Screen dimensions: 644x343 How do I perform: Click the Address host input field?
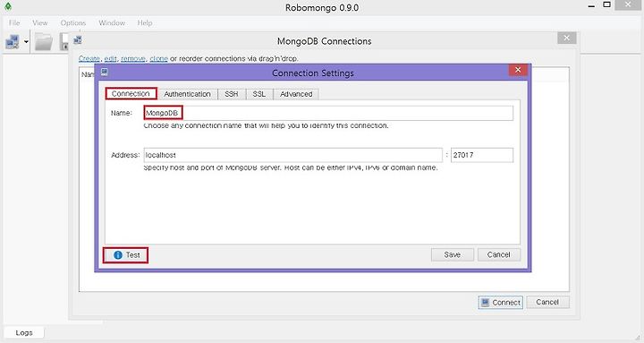pyautogui.click(x=292, y=155)
